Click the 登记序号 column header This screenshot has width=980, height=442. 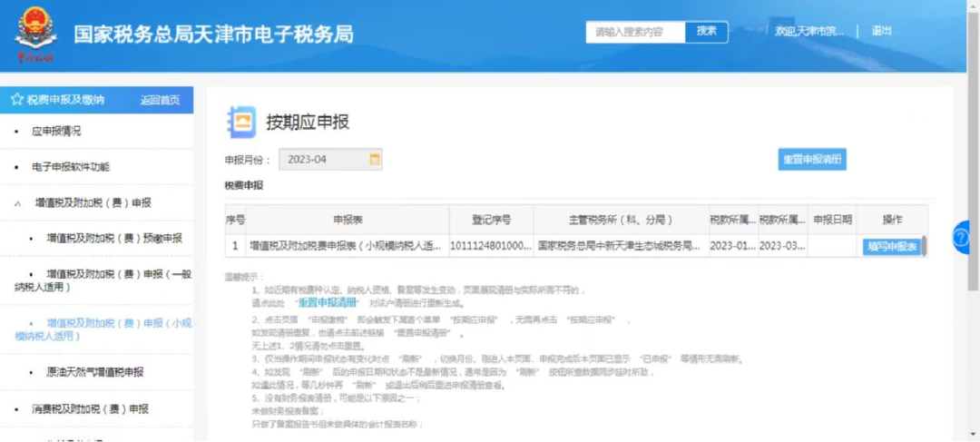491,220
